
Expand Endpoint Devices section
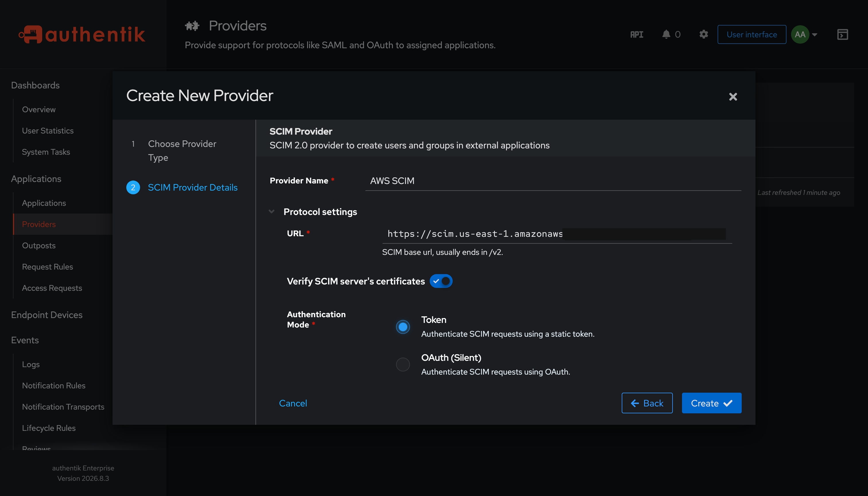click(x=47, y=315)
